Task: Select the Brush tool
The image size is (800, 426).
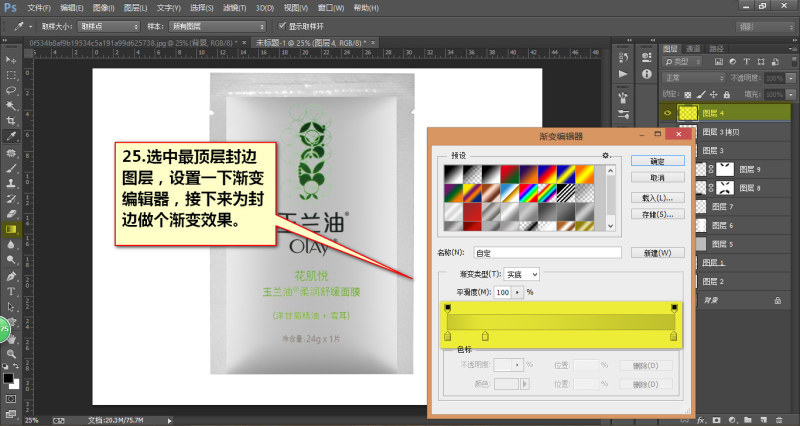Action: pyautogui.click(x=11, y=168)
